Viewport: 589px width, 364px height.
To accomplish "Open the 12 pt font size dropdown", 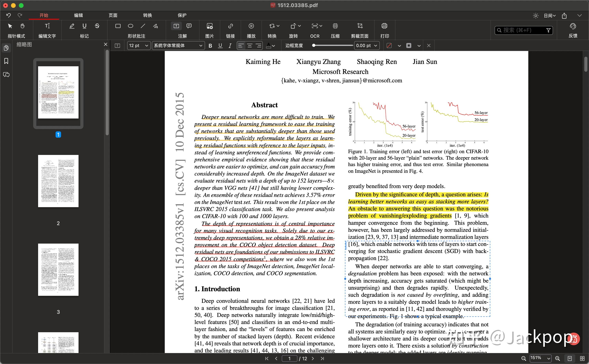I will [139, 45].
